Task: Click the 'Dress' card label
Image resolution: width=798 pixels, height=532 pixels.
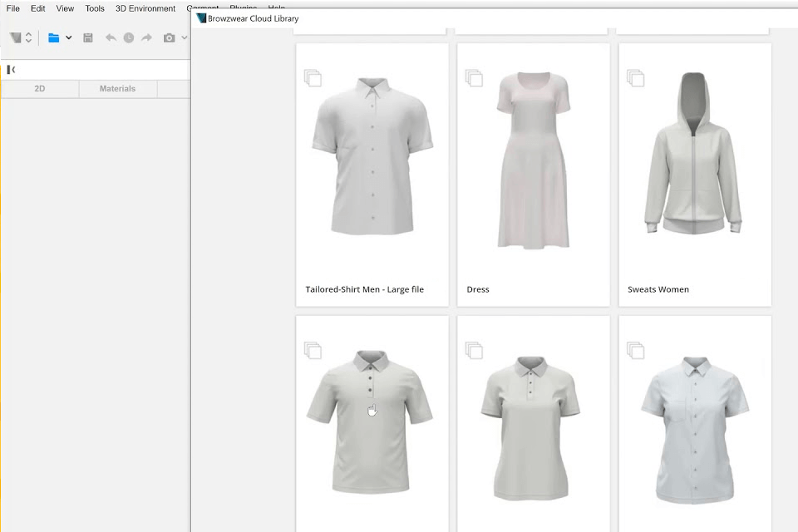Action: pyautogui.click(x=478, y=289)
